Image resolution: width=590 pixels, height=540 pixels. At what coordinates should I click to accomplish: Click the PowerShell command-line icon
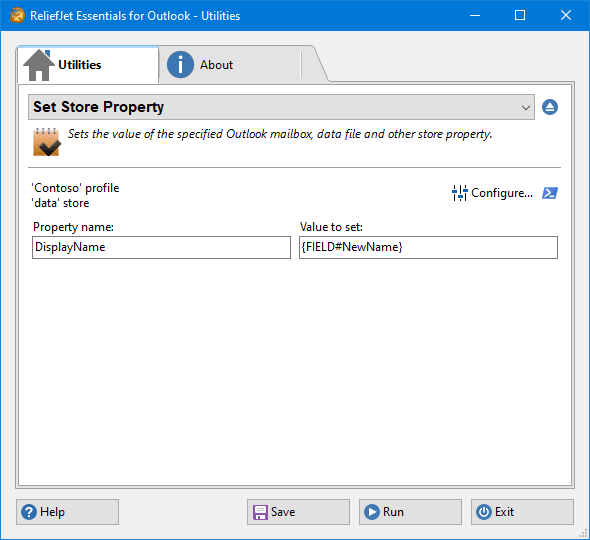(550, 193)
